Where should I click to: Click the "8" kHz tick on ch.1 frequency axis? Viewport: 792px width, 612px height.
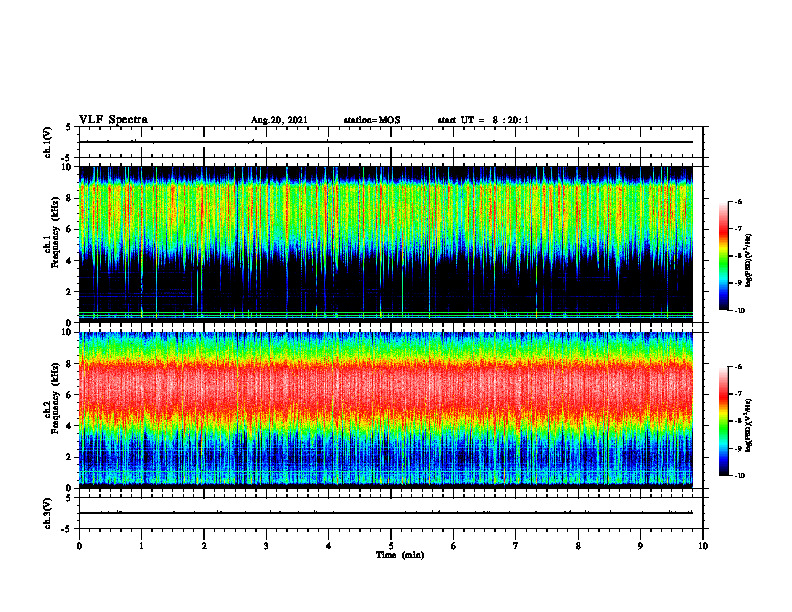[70, 198]
